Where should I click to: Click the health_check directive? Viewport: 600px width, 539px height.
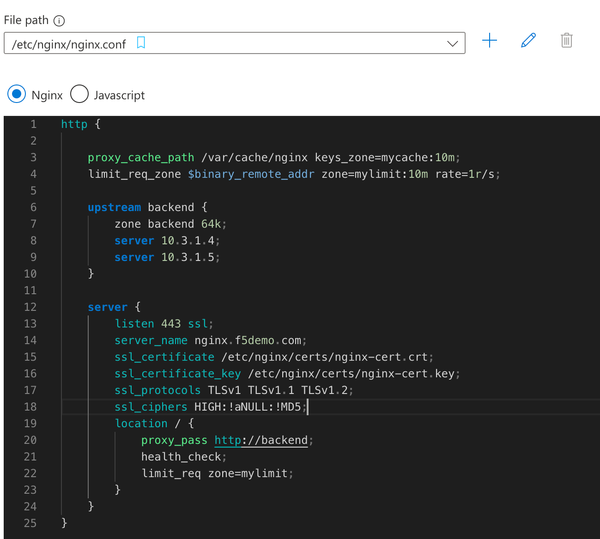181,457
